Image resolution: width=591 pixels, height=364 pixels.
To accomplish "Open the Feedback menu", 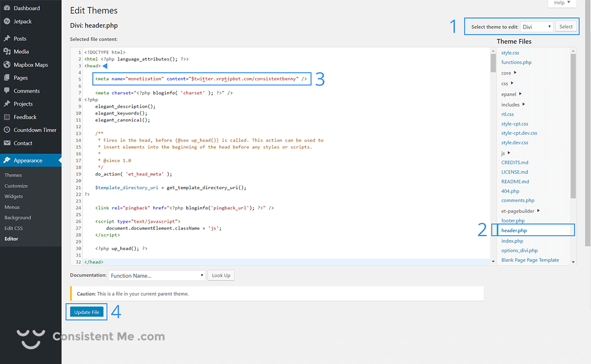I will (25, 117).
